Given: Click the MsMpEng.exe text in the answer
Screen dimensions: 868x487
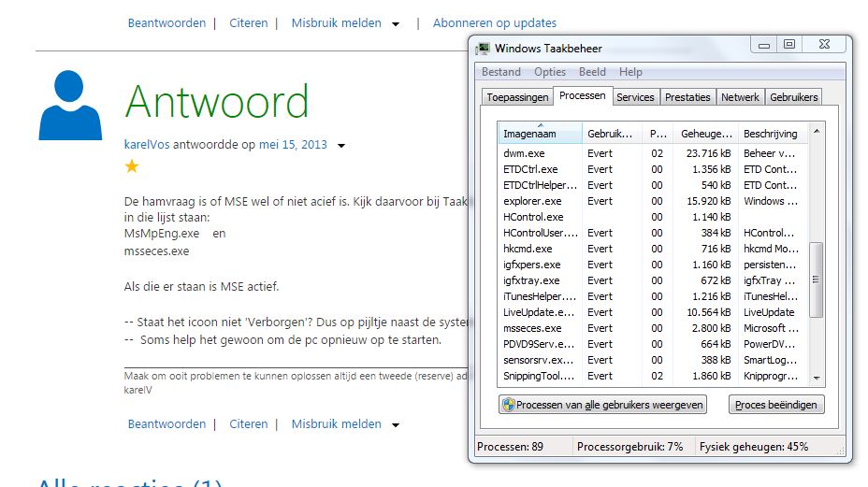Looking at the screenshot, I should tap(162, 234).
